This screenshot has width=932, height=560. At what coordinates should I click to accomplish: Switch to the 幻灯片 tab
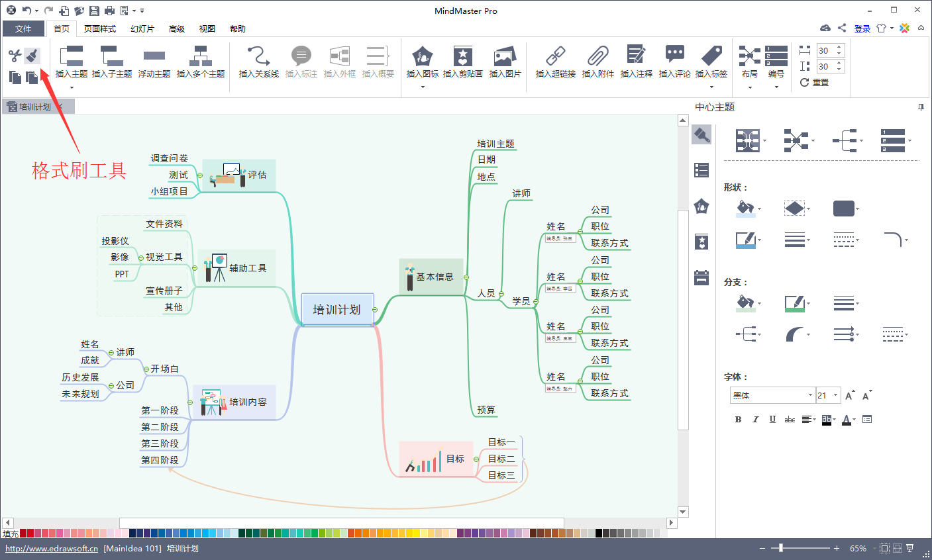[142, 28]
